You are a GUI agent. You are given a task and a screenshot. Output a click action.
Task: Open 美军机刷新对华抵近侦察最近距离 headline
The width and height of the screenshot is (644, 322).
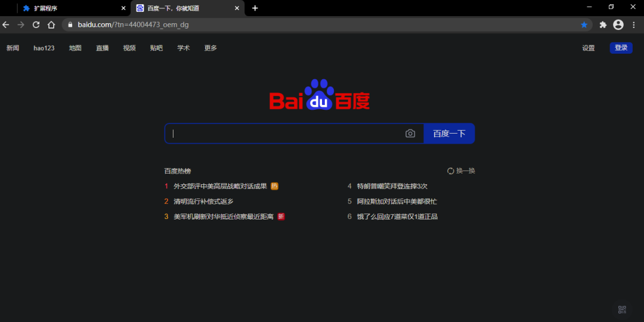tap(224, 216)
